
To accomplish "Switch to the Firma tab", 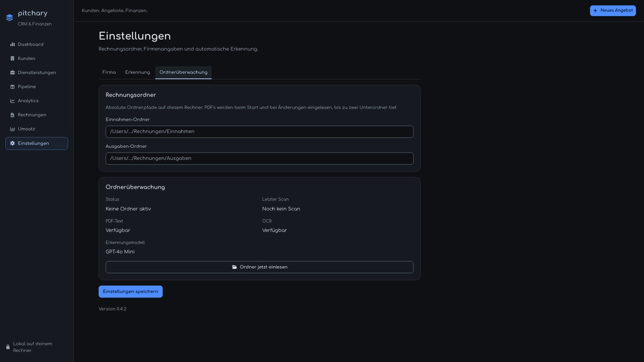I will click(x=109, y=72).
